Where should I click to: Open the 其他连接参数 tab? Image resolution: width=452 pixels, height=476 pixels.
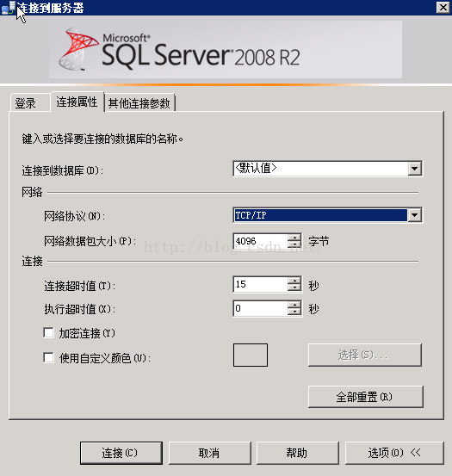click(139, 103)
